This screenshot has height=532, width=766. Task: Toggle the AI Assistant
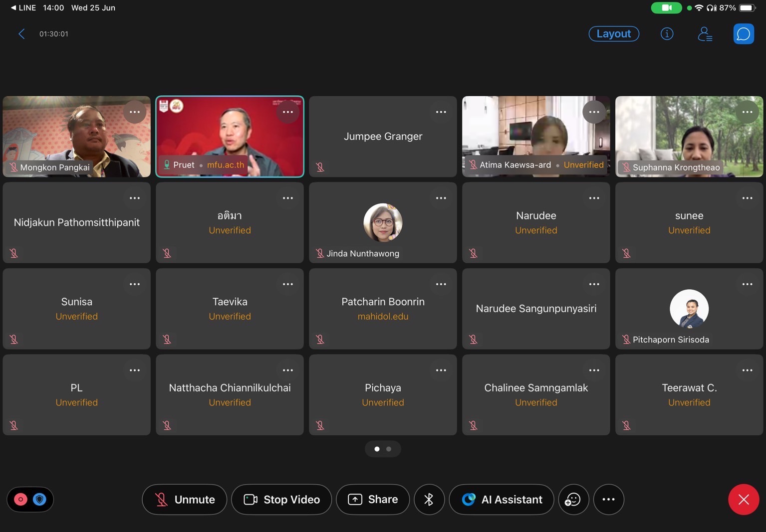tap(501, 499)
